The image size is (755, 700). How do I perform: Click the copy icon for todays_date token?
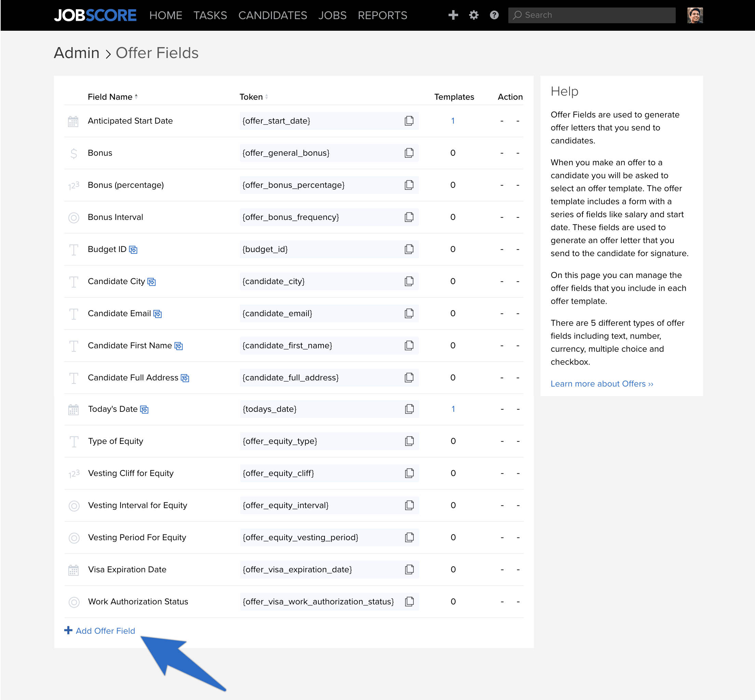[x=409, y=409]
